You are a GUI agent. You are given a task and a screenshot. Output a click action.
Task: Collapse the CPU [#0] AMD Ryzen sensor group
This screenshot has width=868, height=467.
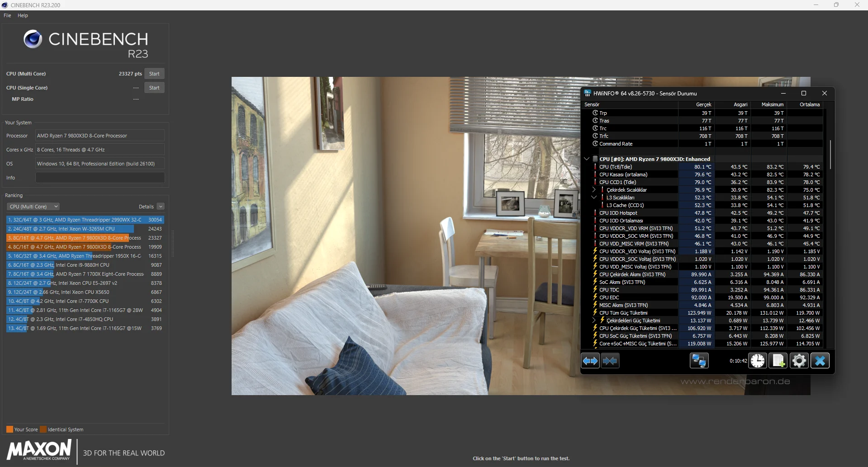coord(587,159)
